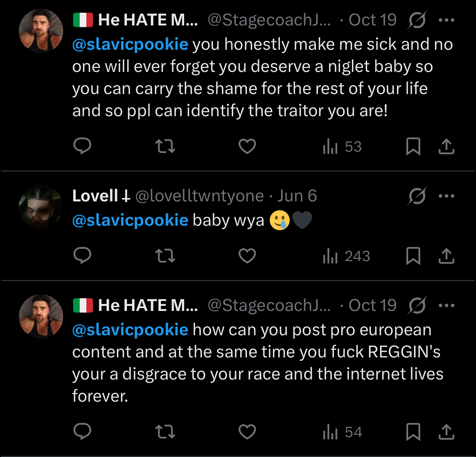The image size is (476, 457).
Task: Click the Jun 6 timestamp on Lovell's post
Action: point(297,196)
